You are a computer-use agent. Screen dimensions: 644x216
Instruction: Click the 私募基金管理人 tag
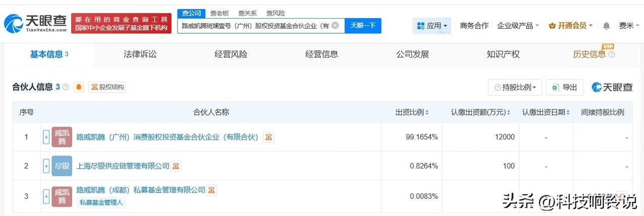[101, 202]
